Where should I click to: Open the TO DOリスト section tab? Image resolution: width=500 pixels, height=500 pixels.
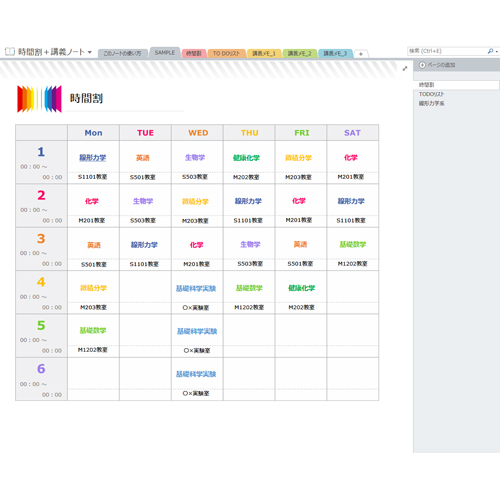pyautogui.click(x=226, y=53)
